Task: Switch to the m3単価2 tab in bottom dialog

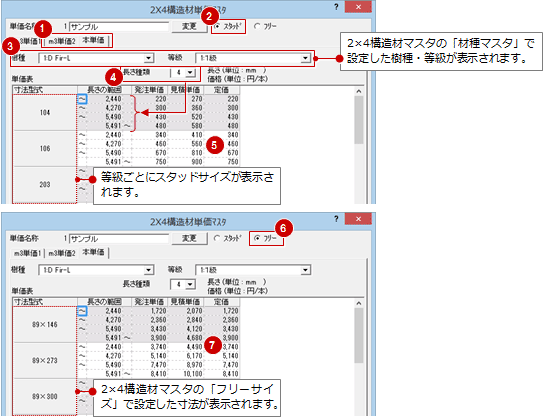Action: pos(62,253)
